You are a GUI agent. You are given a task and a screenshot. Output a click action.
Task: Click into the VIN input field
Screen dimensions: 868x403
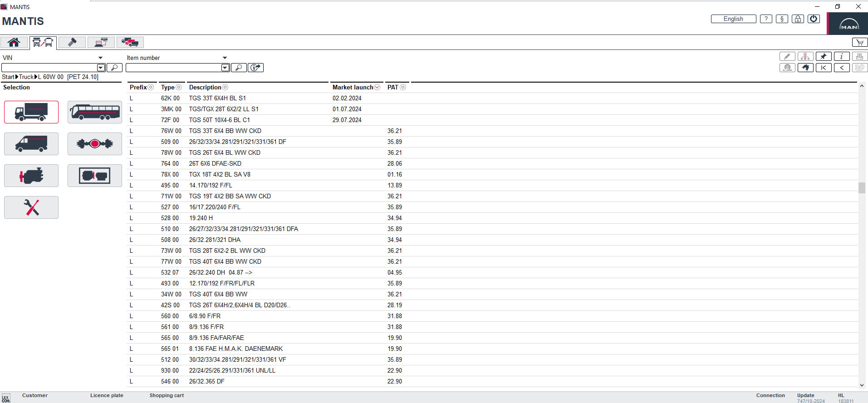point(49,68)
